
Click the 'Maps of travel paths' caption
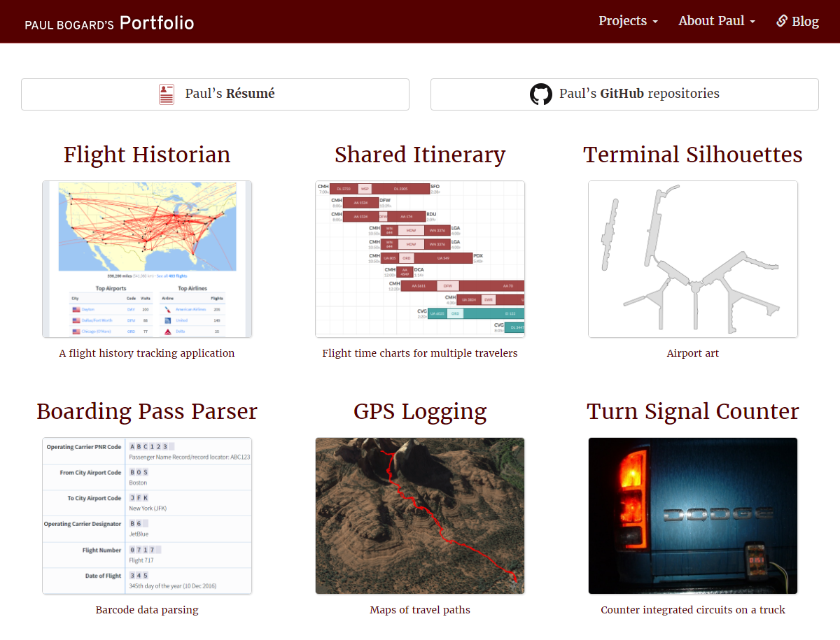pos(420,610)
